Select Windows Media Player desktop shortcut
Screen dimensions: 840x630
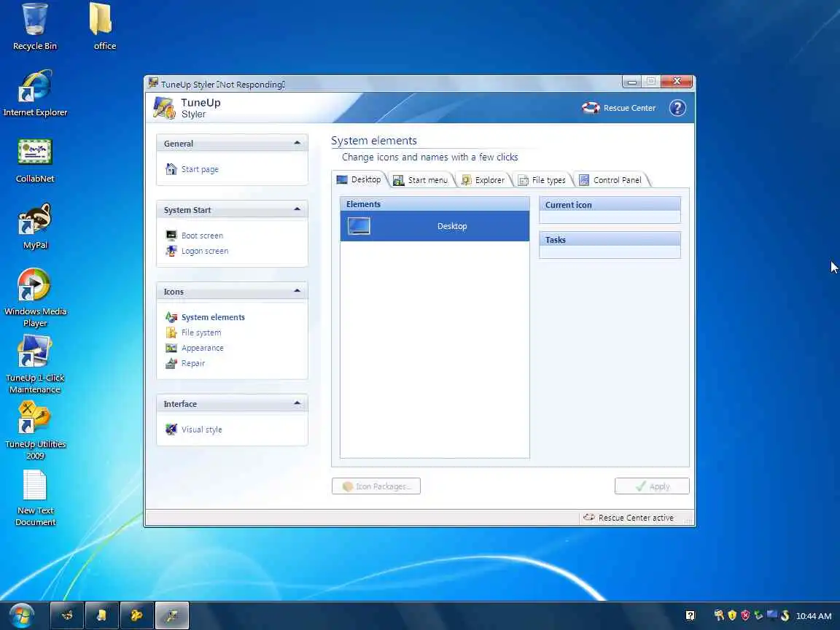coord(35,297)
